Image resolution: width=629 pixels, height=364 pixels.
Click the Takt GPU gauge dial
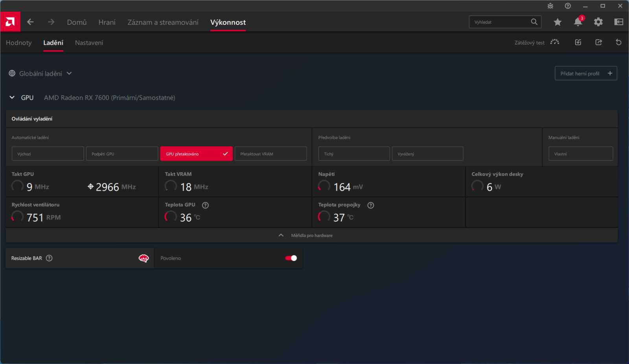point(17,186)
